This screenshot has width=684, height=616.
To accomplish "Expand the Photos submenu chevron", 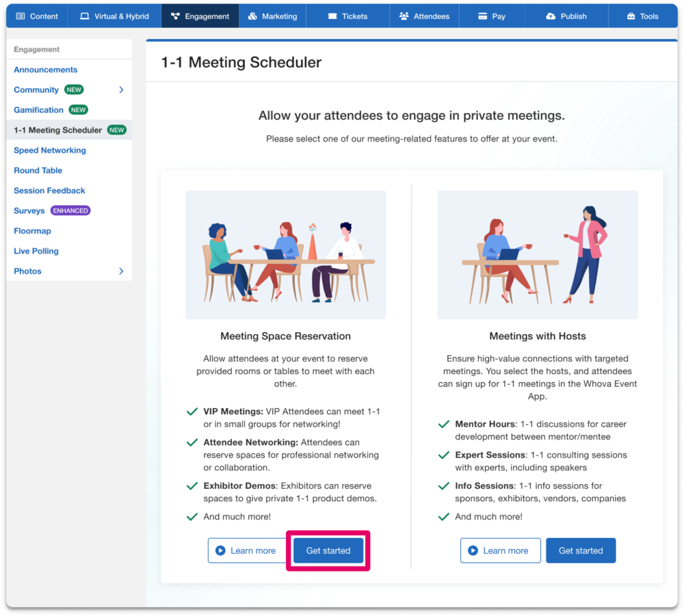I will click(121, 271).
